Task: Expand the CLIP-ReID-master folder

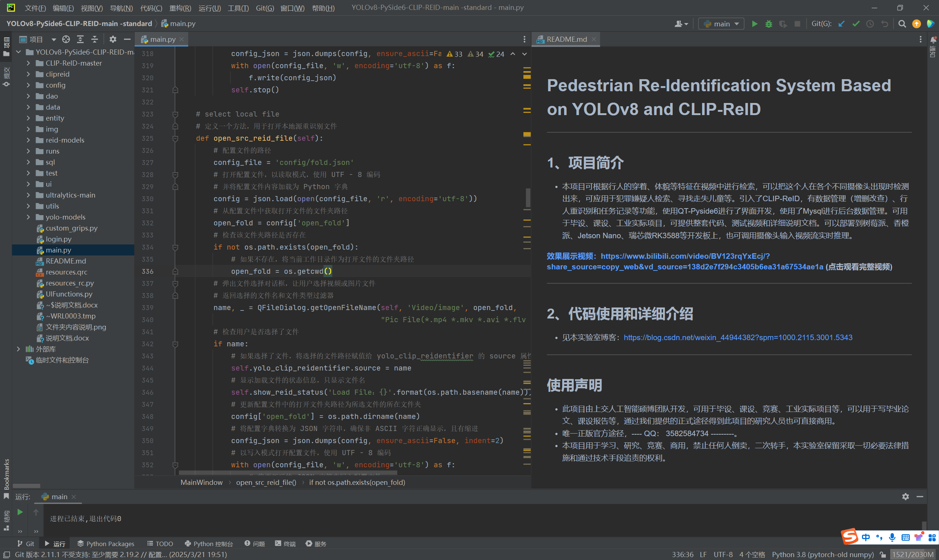Action: tap(28, 63)
